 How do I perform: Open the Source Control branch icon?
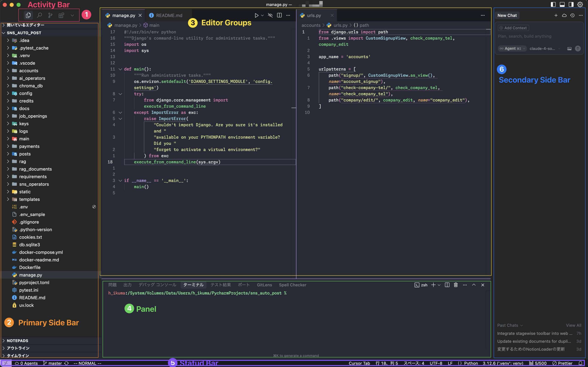(50, 15)
